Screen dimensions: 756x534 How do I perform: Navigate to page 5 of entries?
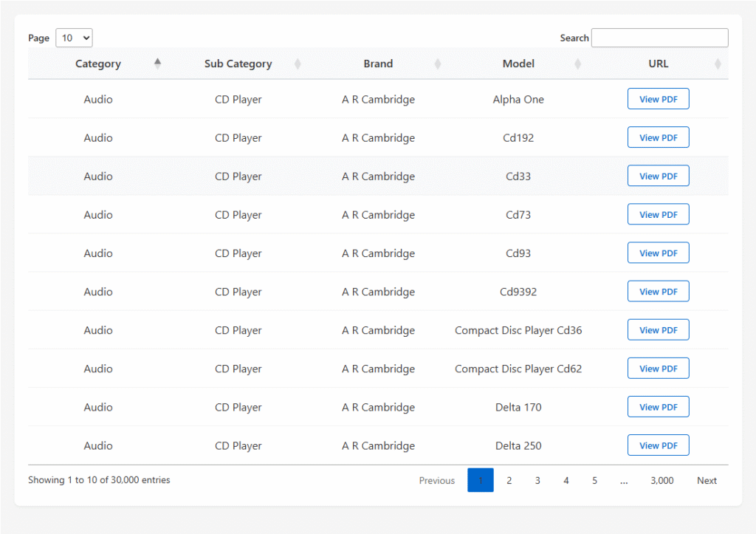click(594, 480)
